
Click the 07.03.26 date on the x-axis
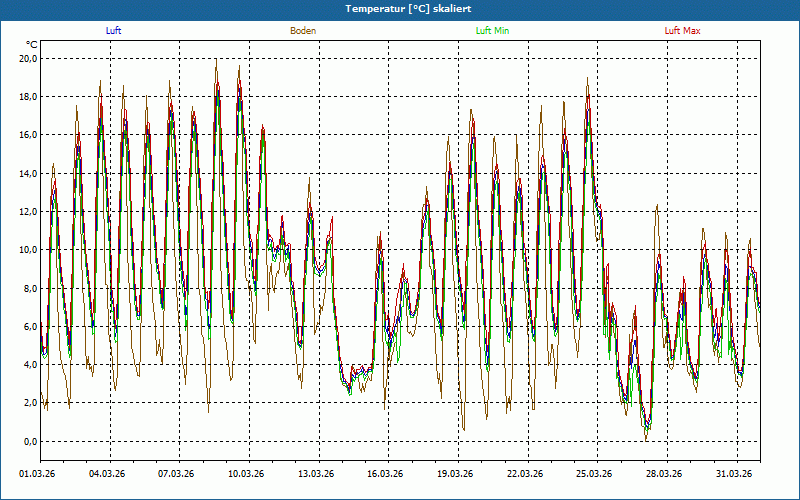point(176,474)
